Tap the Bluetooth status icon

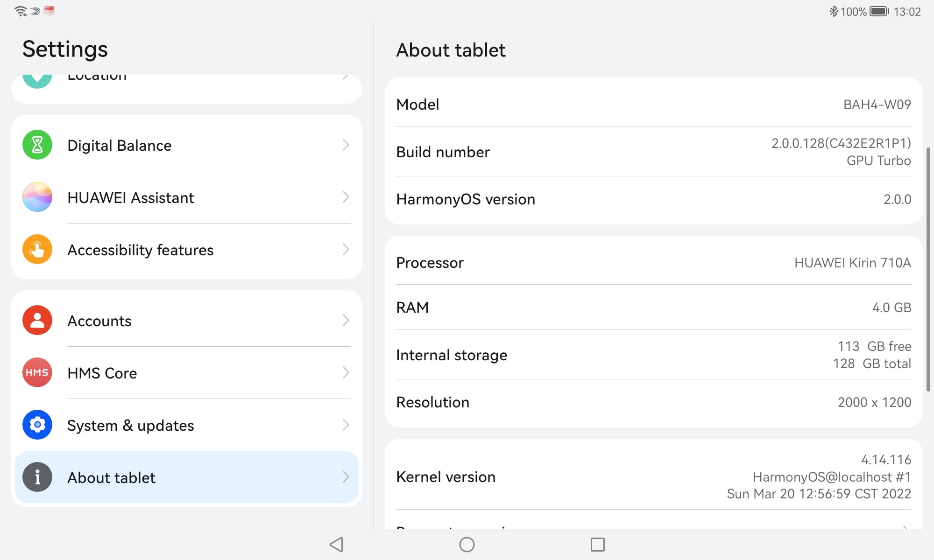(834, 11)
